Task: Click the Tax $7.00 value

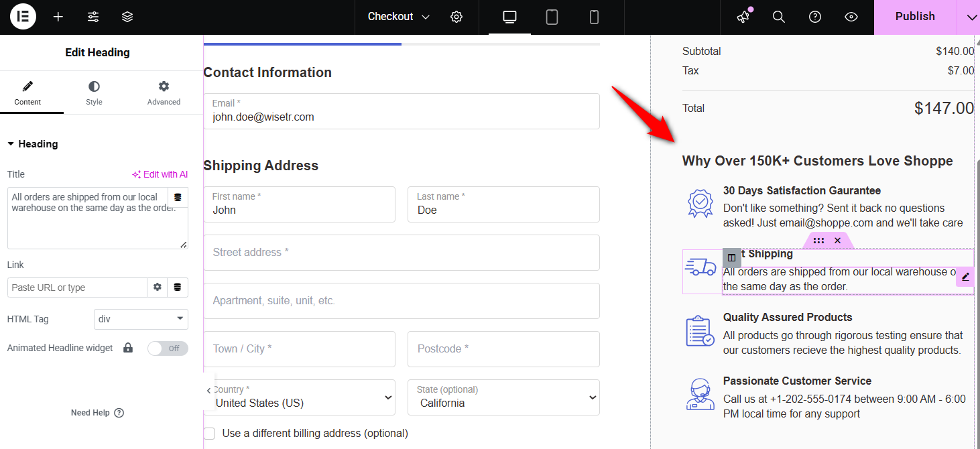Action: pos(961,70)
